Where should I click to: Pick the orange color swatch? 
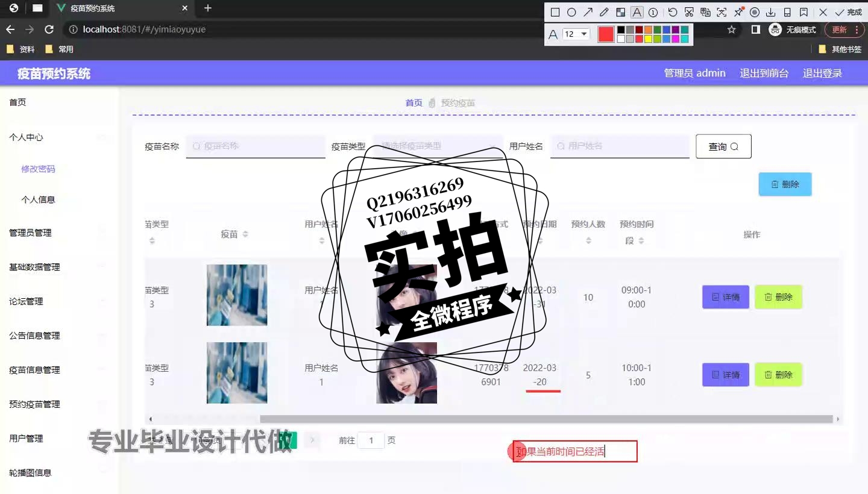click(x=648, y=30)
